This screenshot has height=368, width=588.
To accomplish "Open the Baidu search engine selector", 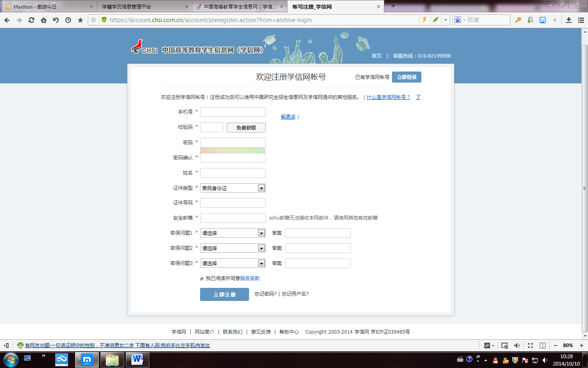I will tap(460, 20).
